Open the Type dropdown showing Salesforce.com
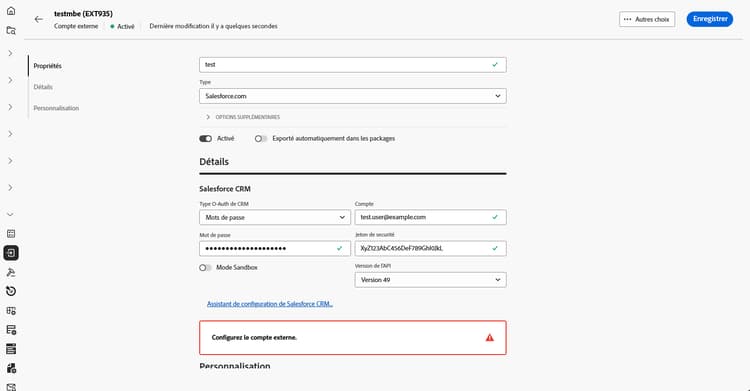 (353, 96)
